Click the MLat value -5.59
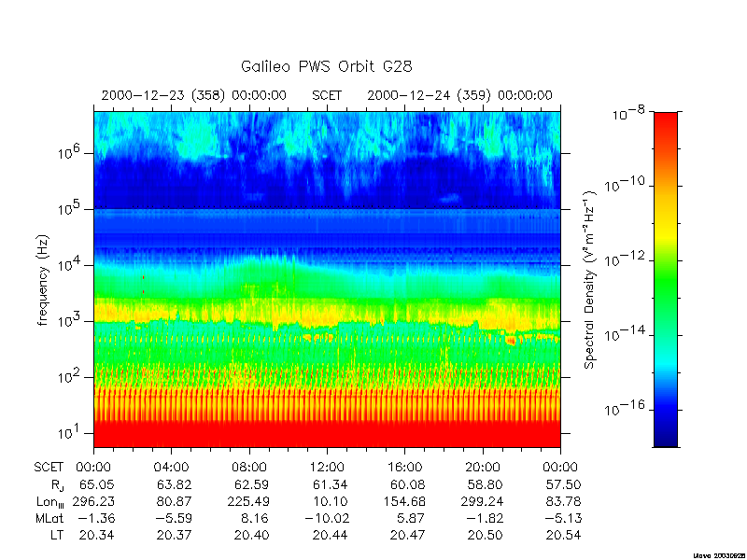The image size is (747, 560). (x=173, y=518)
